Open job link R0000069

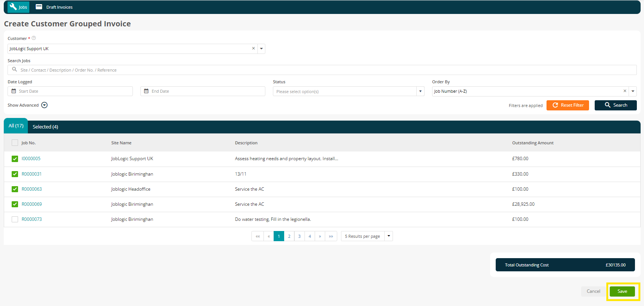click(x=32, y=204)
